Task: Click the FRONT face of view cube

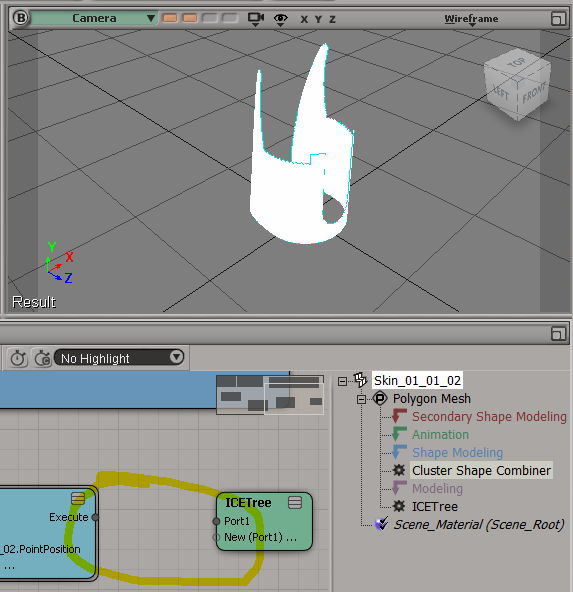Action: pos(533,93)
